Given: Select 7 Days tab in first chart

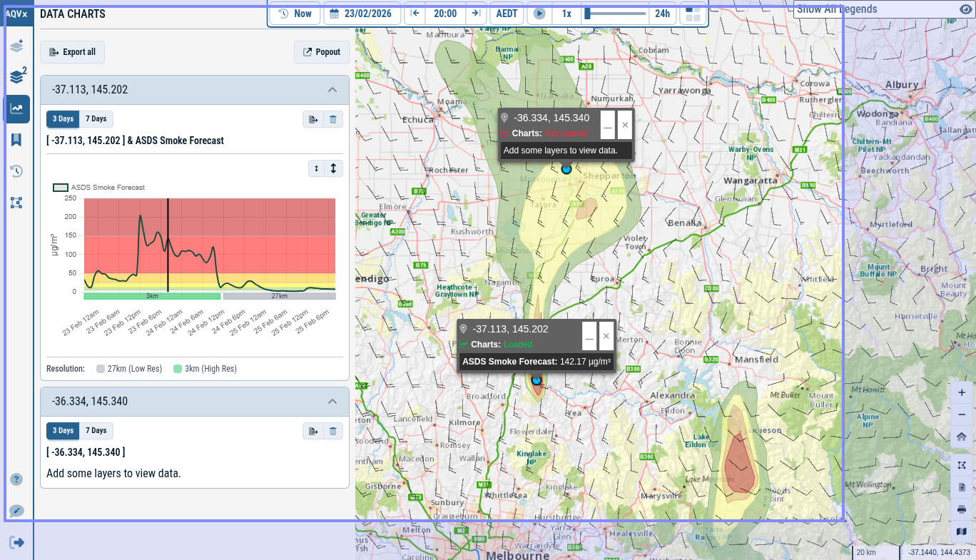Looking at the screenshot, I should [x=96, y=119].
